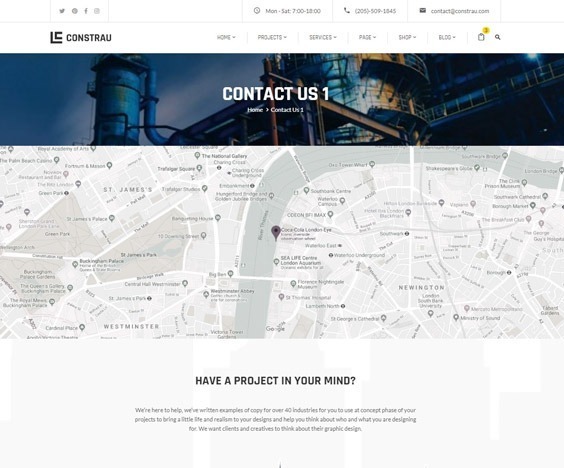564x468 pixels.
Task: Expand the Home menu dropdown
Action: pos(226,37)
